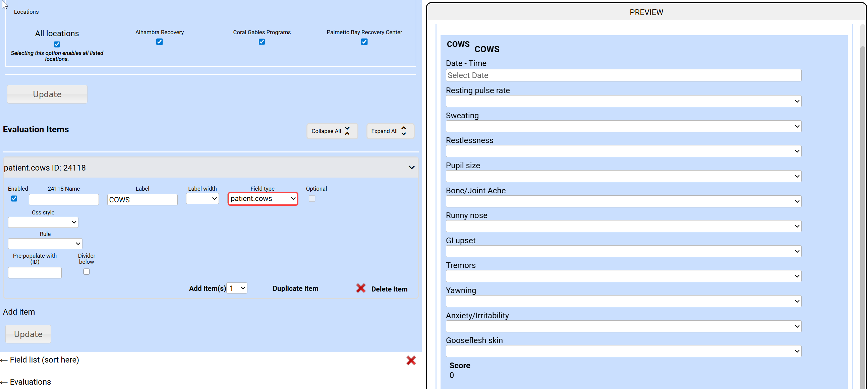This screenshot has width=868, height=389.
Task: Collapse the patient.cows ID 24118 chevron
Action: [x=411, y=168]
